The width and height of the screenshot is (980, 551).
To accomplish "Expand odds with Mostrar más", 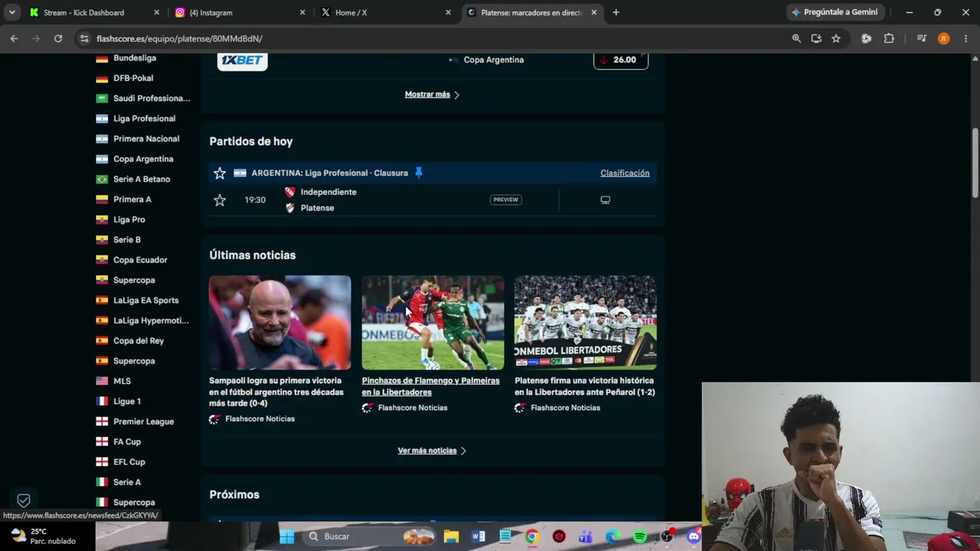I will 432,95.
